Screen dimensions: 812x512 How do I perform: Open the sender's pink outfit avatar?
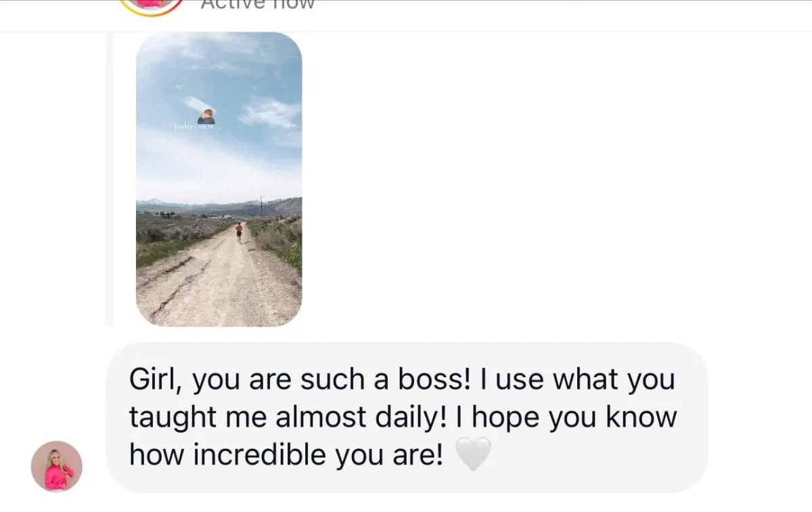tap(57, 467)
